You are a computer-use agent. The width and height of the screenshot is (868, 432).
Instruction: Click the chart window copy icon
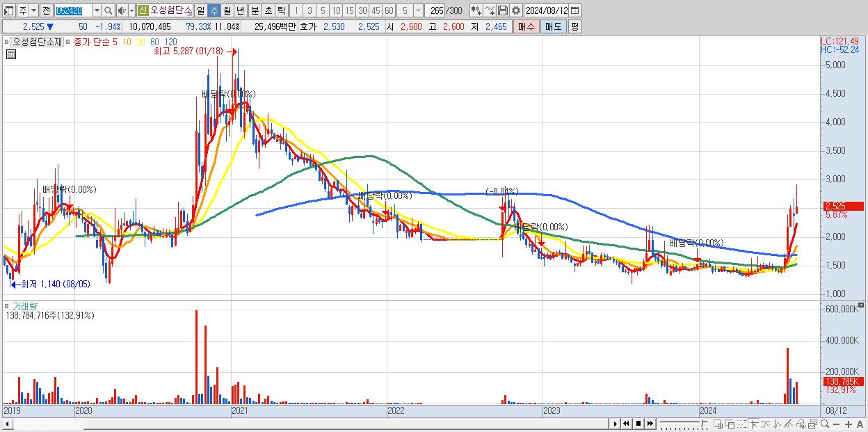tap(812, 424)
